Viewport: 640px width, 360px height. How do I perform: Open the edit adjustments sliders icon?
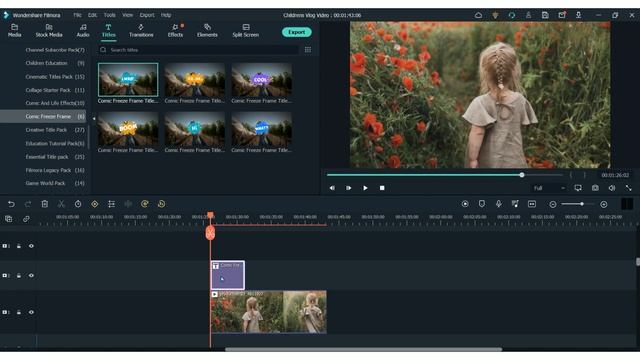(111, 204)
